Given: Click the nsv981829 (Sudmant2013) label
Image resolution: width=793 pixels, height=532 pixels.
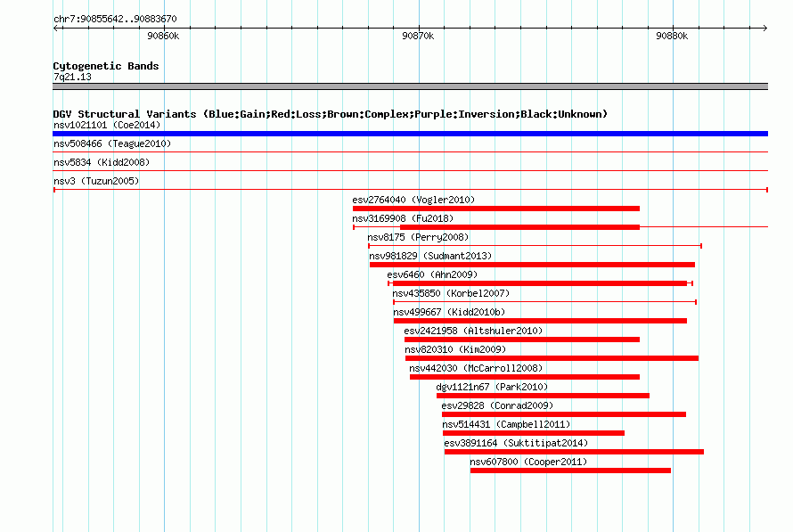Looking at the screenshot, I should (430, 256).
